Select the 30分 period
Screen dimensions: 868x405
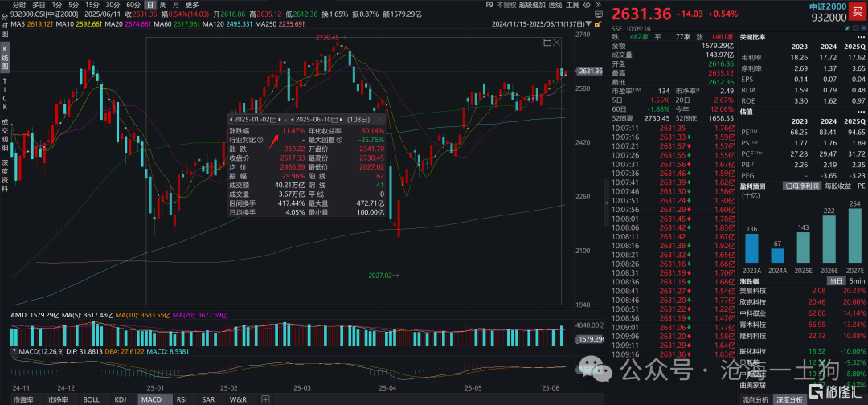coord(113,5)
